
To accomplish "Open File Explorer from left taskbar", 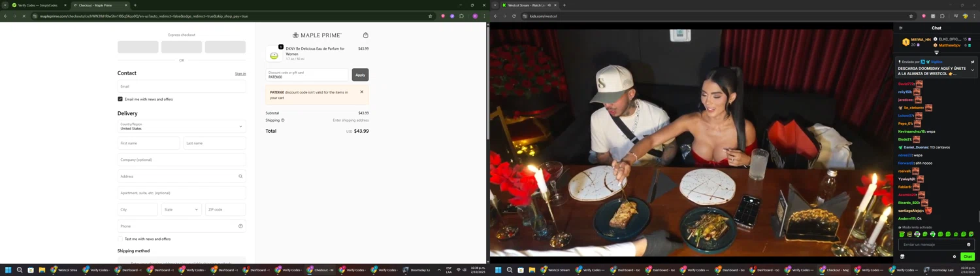I will point(42,270).
